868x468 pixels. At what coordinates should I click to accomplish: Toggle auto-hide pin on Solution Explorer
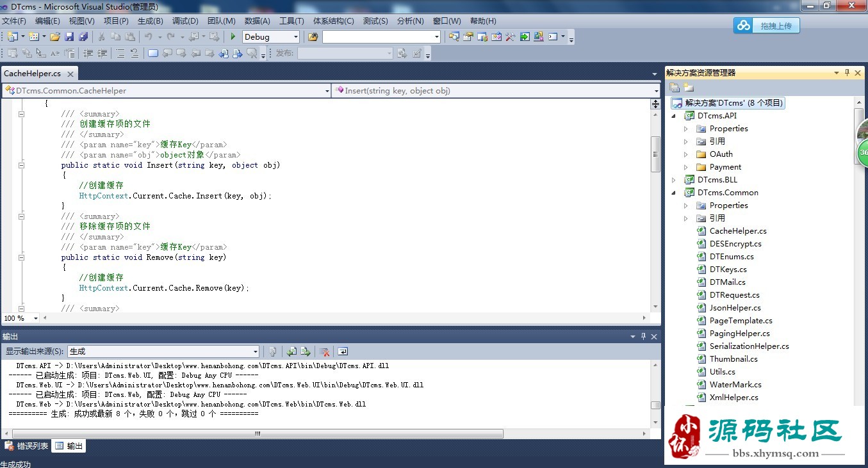847,73
